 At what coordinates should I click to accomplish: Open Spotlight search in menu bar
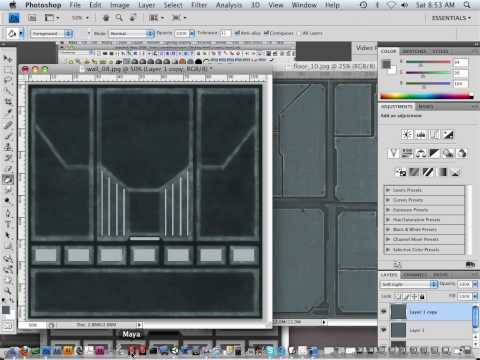coord(467,5)
